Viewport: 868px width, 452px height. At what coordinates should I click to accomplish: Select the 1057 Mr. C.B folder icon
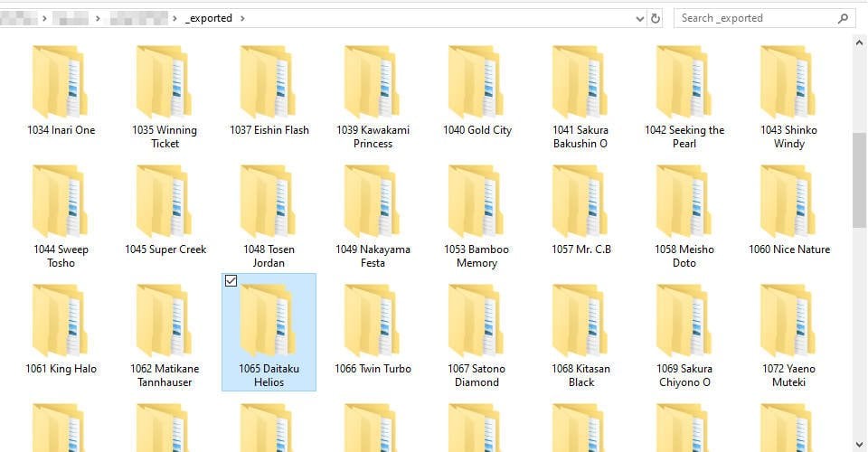pos(580,202)
